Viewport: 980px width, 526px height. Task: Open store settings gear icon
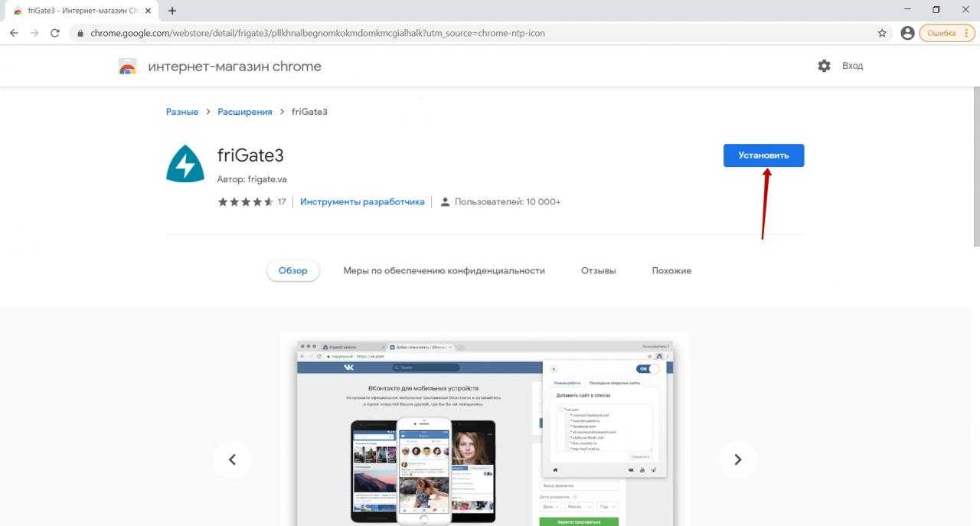824,66
